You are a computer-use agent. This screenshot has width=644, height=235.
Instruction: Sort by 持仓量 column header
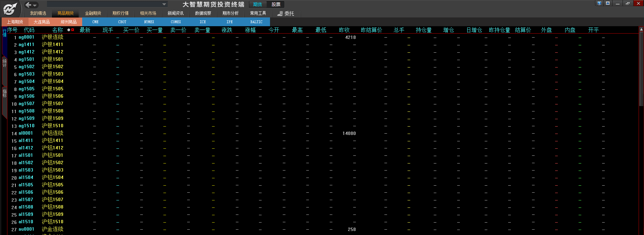point(424,30)
